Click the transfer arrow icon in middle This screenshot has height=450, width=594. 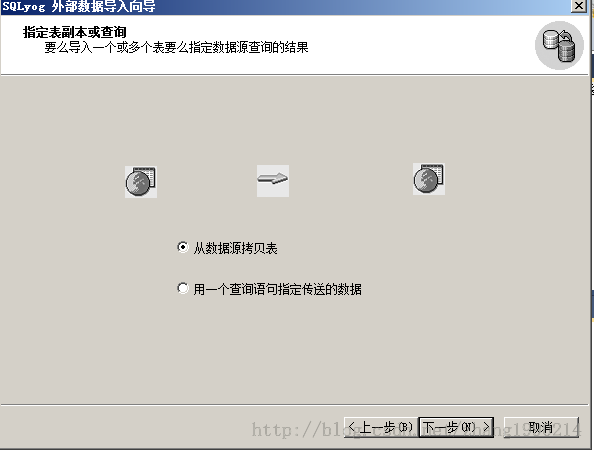(x=273, y=181)
